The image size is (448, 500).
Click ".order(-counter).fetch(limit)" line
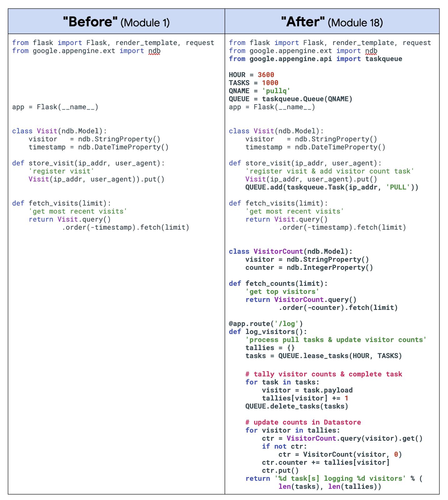pos(338,307)
